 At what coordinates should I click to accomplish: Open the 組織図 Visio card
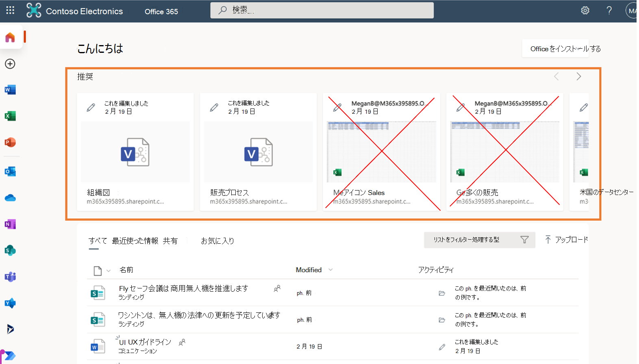[x=135, y=152]
